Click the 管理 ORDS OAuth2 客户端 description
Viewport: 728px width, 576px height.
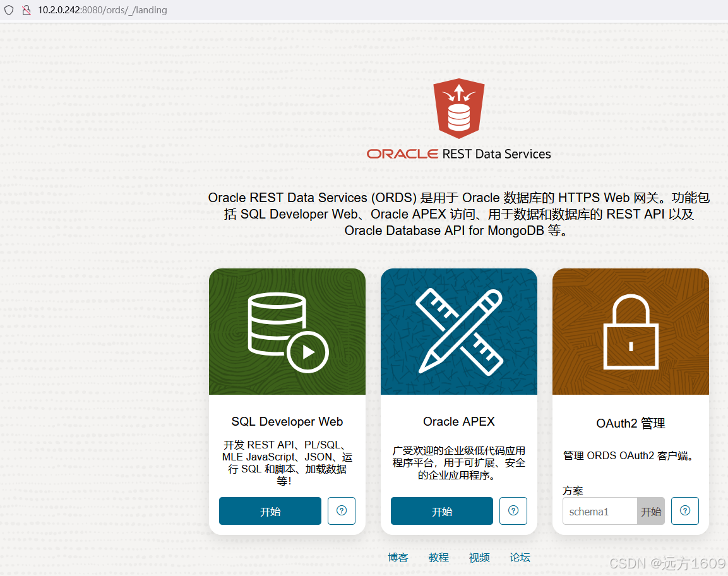pyautogui.click(x=630, y=456)
